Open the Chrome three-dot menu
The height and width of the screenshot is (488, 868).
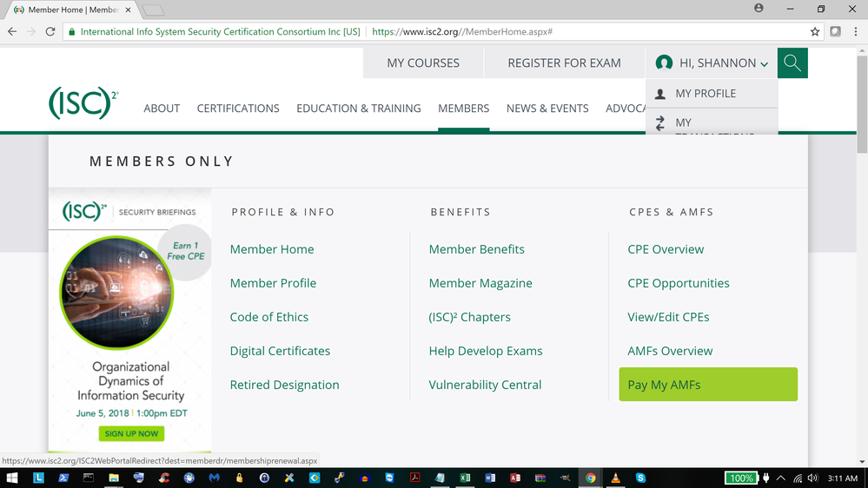[x=855, y=31]
